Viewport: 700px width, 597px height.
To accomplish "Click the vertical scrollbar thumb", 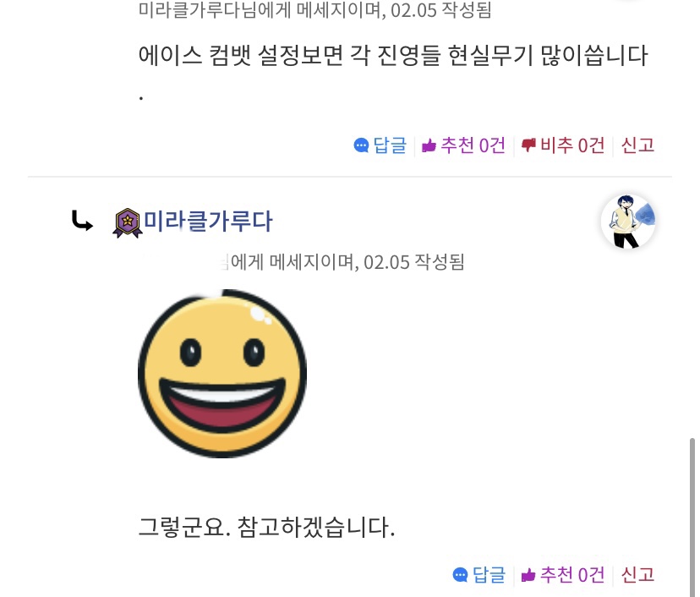I will 692,517.
